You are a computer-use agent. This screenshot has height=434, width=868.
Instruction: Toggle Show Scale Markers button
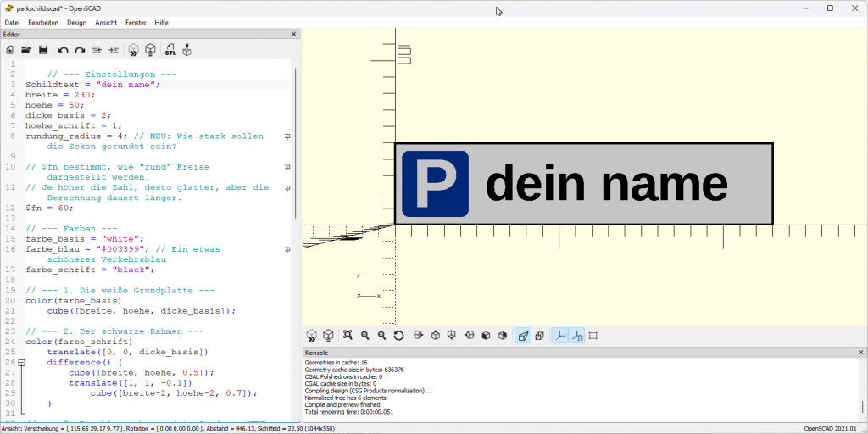[x=576, y=336]
